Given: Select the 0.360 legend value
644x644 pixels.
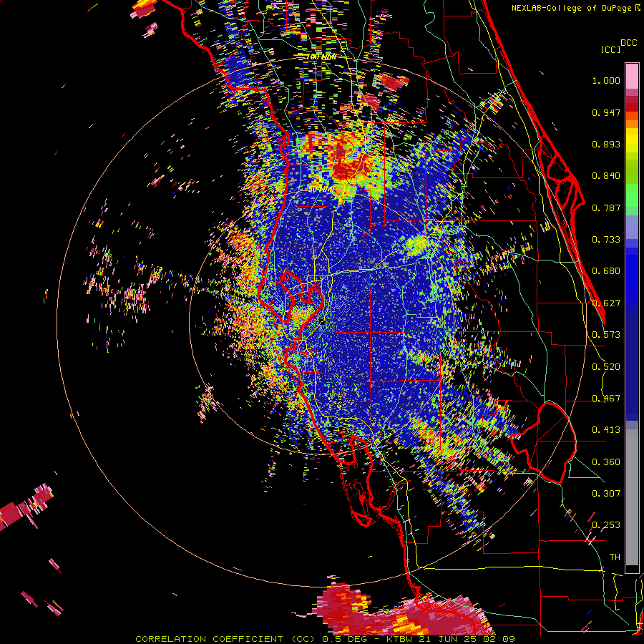Looking at the screenshot, I should coord(606,462).
